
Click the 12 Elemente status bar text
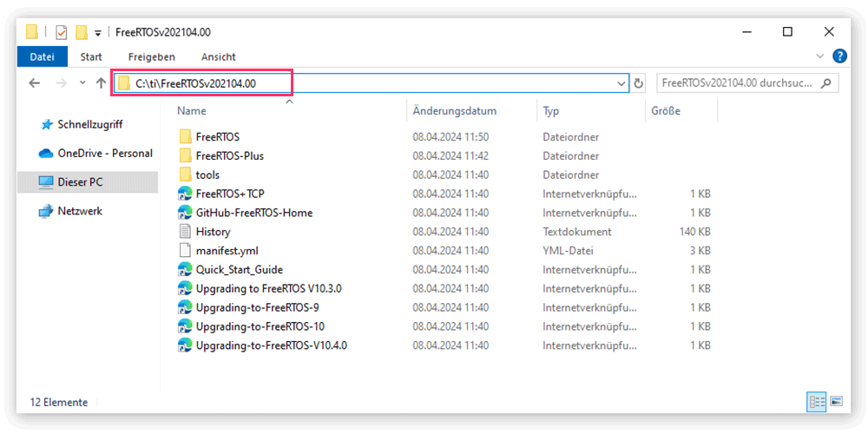57,403
